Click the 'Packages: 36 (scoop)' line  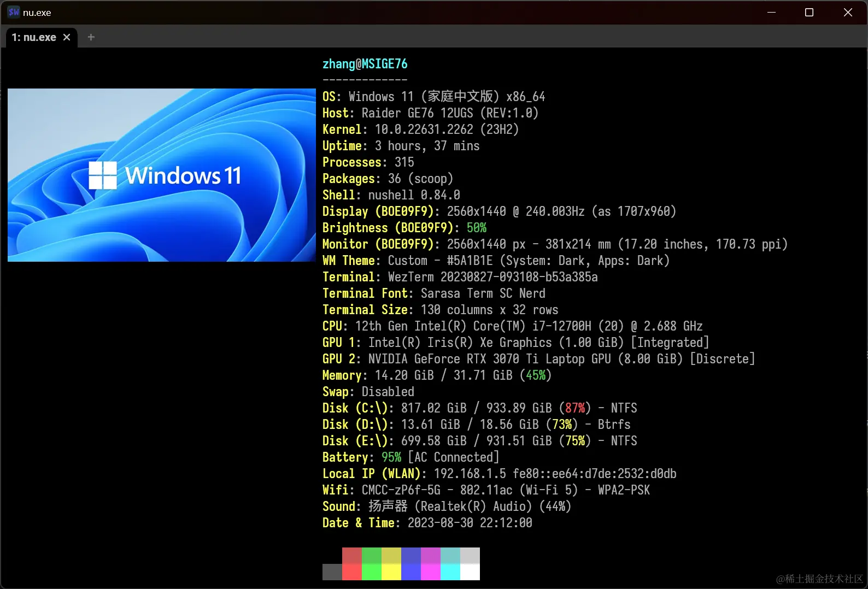388,179
